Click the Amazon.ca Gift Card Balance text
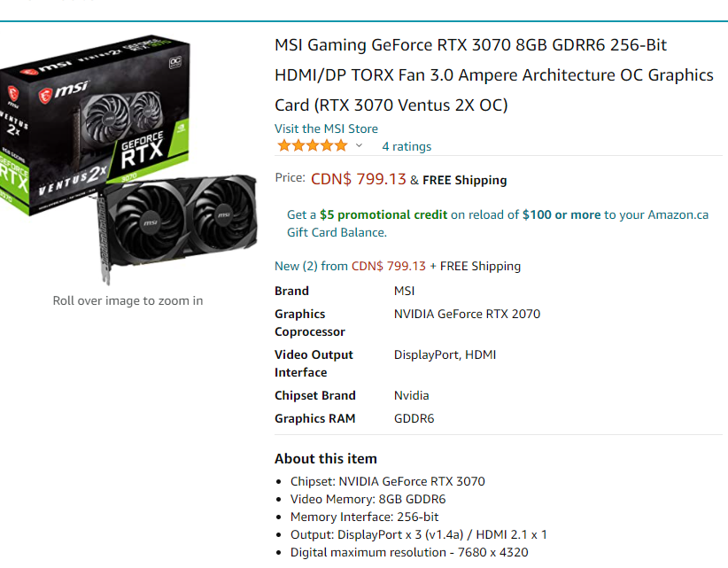 tap(498, 223)
